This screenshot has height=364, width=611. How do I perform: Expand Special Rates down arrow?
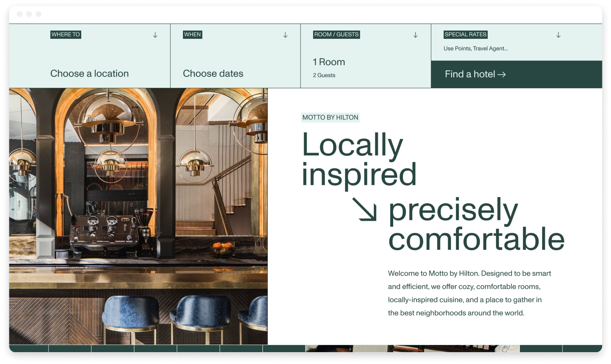tap(559, 35)
